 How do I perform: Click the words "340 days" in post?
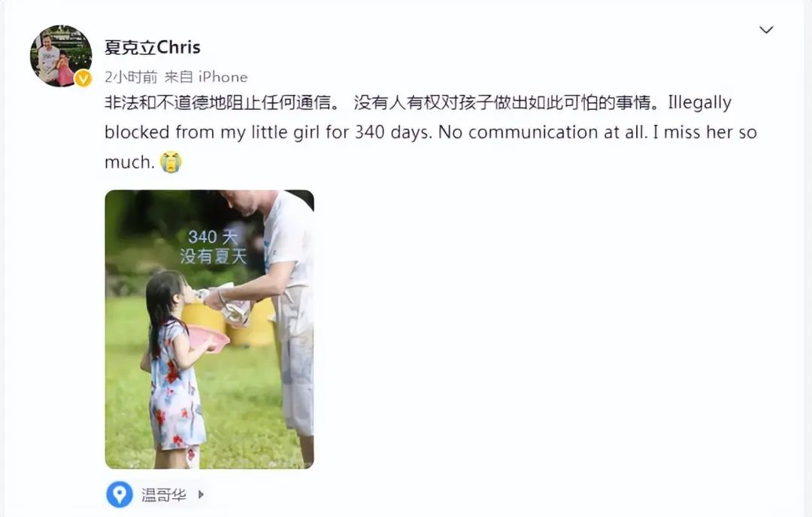[392, 132]
